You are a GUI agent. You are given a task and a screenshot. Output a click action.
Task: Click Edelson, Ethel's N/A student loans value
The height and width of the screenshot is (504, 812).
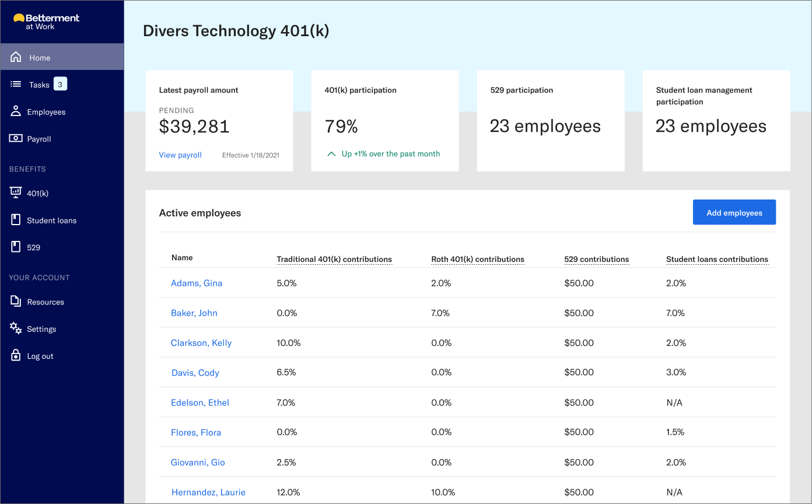click(x=674, y=402)
